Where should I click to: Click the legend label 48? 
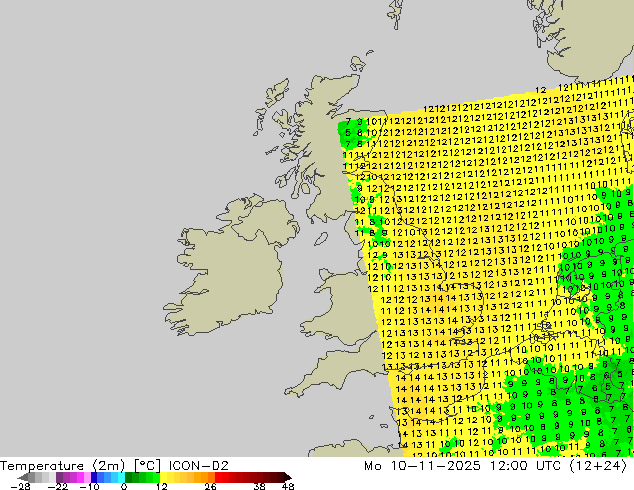(x=288, y=486)
